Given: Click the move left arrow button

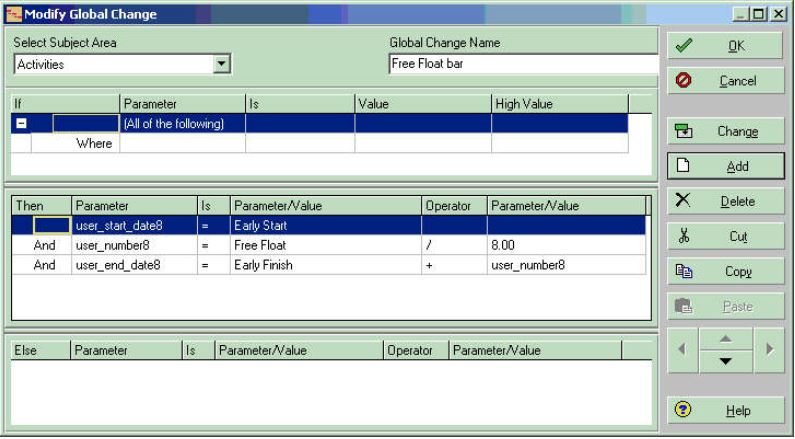Looking at the screenshot, I should (682, 350).
